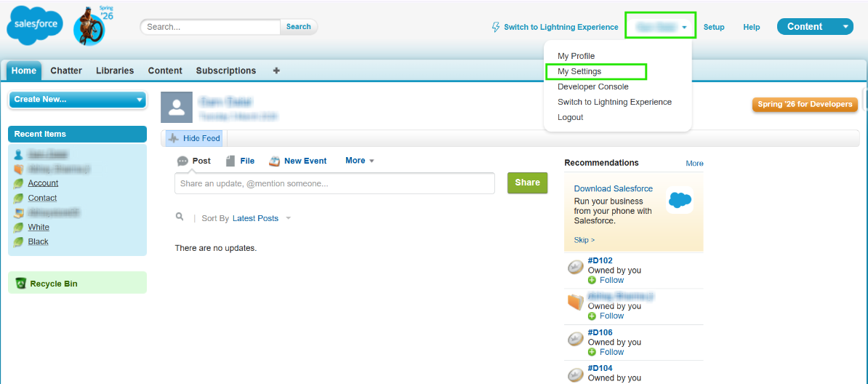Viewport: 868px width, 384px height.
Task: Open the Help link
Action: tap(751, 27)
